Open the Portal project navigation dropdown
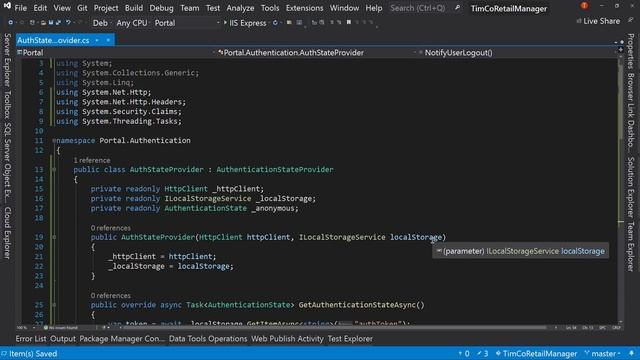Image resolution: width=640 pixels, height=360 pixels. pyautogui.click(x=115, y=53)
